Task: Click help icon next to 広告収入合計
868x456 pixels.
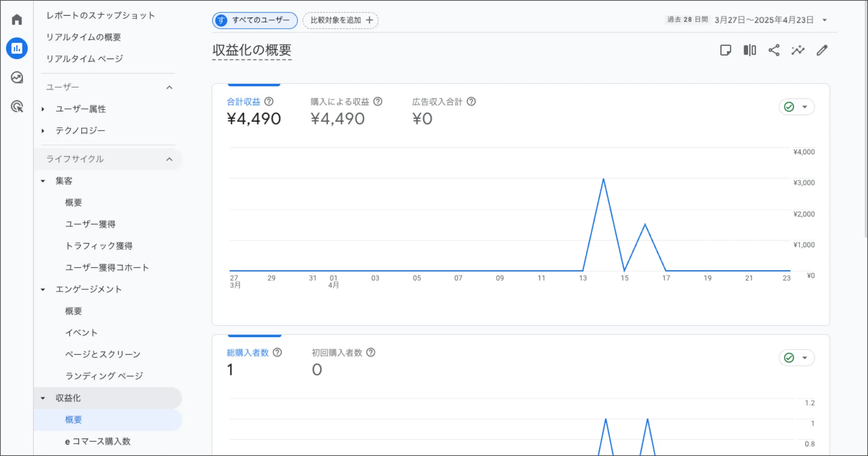Action: tap(471, 102)
